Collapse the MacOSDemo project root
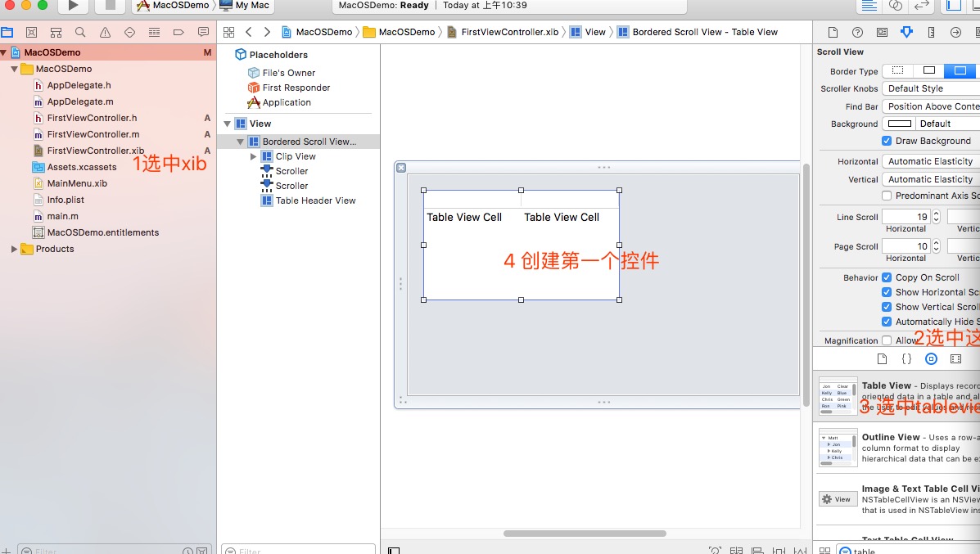The image size is (980, 554). [x=4, y=52]
